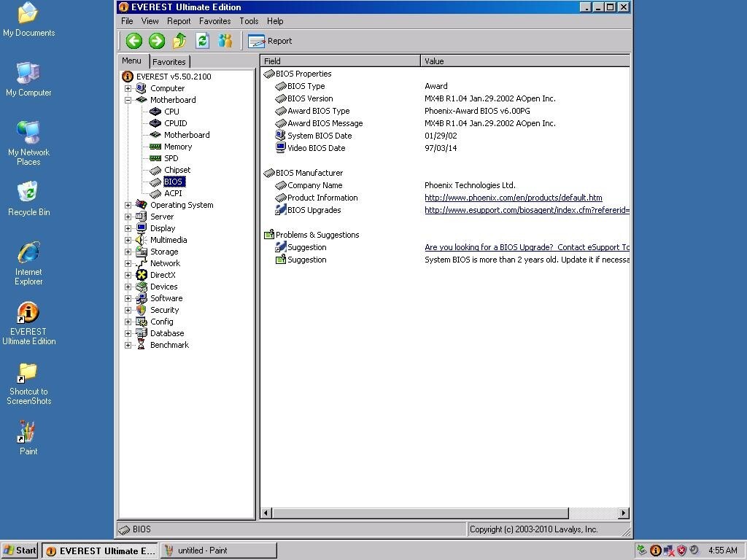Collapse the Motherboard tree node
The width and height of the screenshot is (747, 560).
128,100
